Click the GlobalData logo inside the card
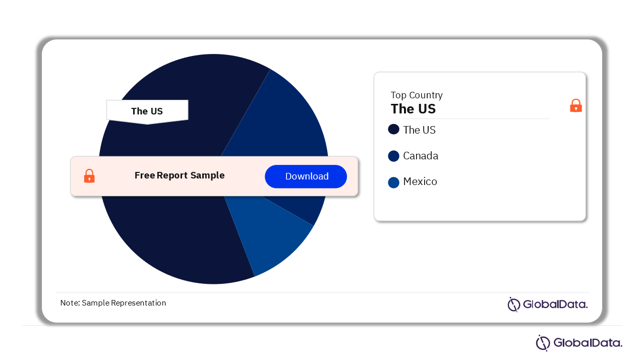The height and width of the screenshot is (362, 644). click(x=548, y=305)
